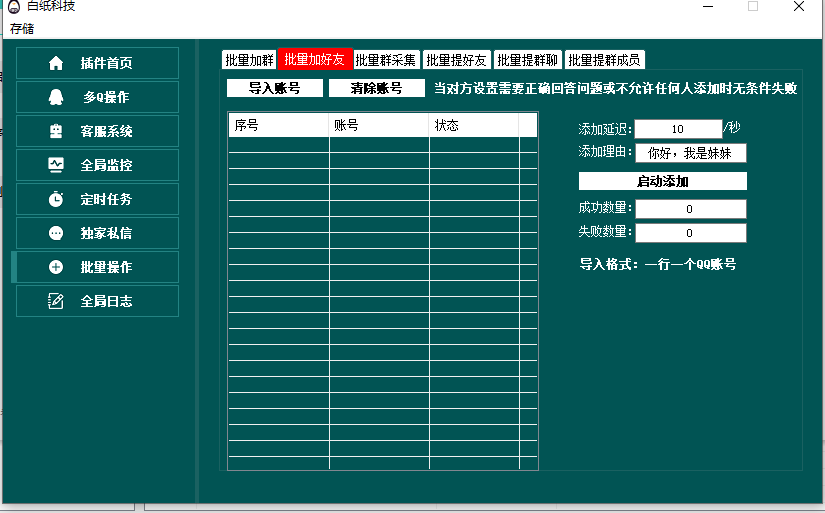Click the robot icon beside 客服系统
The image size is (825, 513).
pyautogui.click(x=56, y=131)
